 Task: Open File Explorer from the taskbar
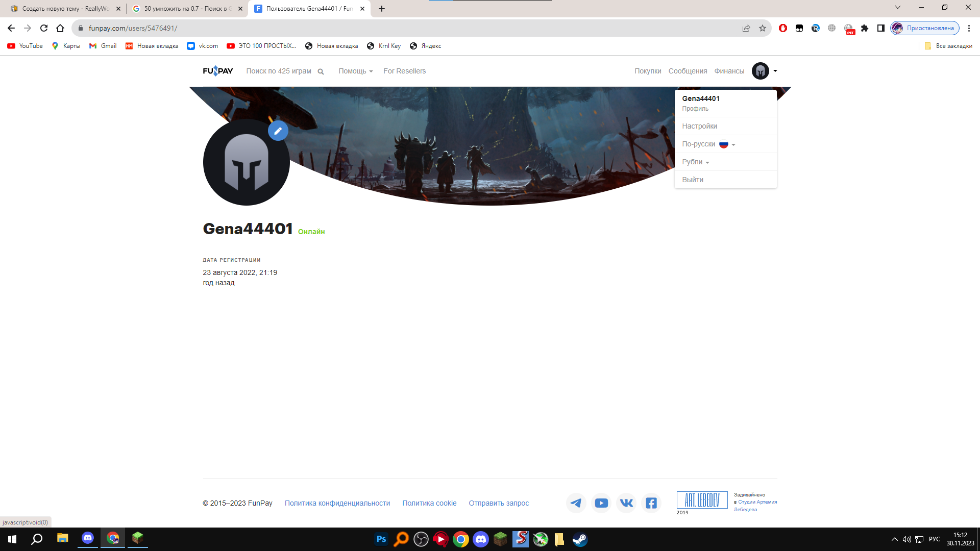pyautogui.click(x=63, y=539)
